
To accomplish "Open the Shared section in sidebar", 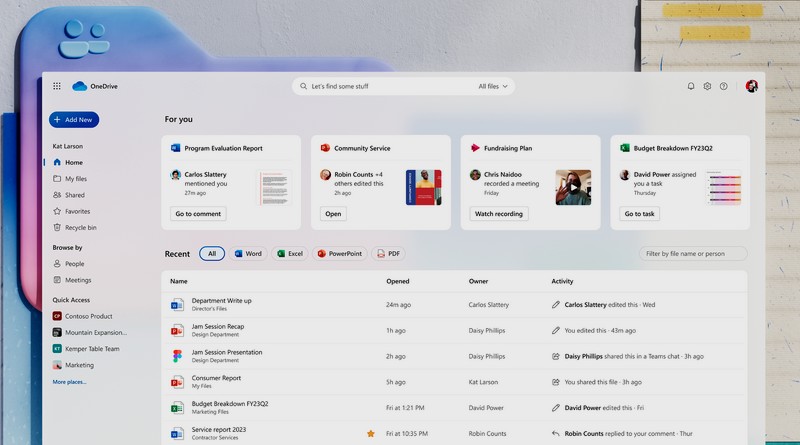I will (x=75, y=195).
